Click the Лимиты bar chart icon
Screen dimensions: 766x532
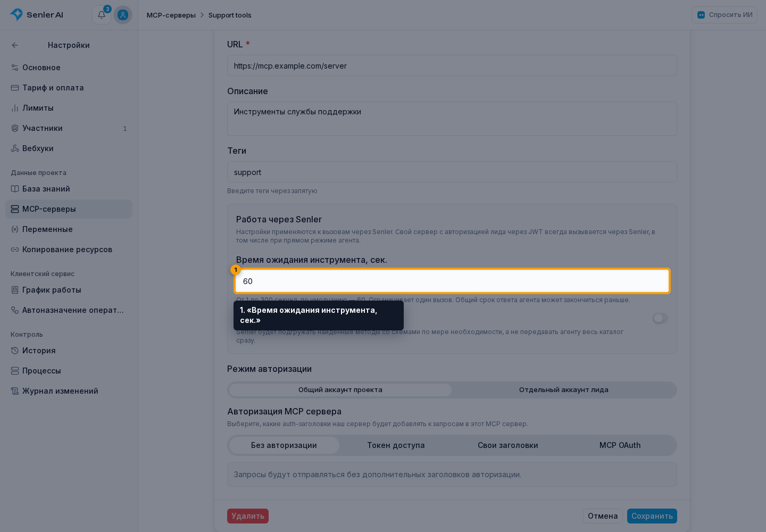15,108
